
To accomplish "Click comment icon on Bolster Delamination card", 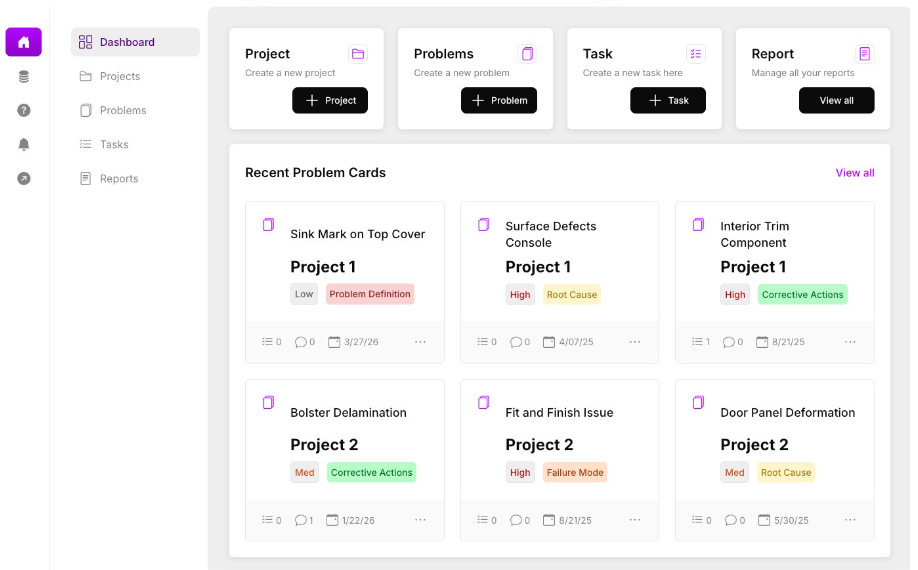I will [x=300, y=520].
